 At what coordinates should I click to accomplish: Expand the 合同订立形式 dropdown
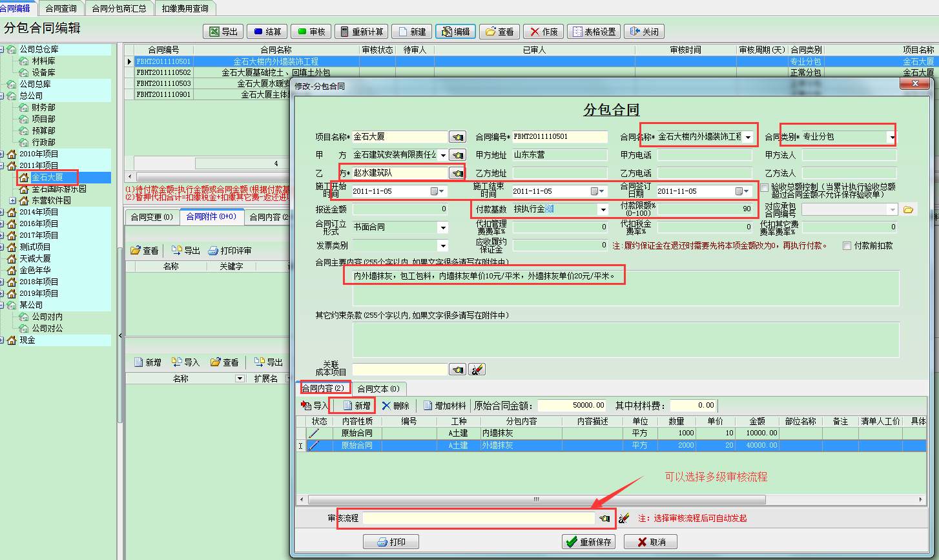click(x=442, y=227)
